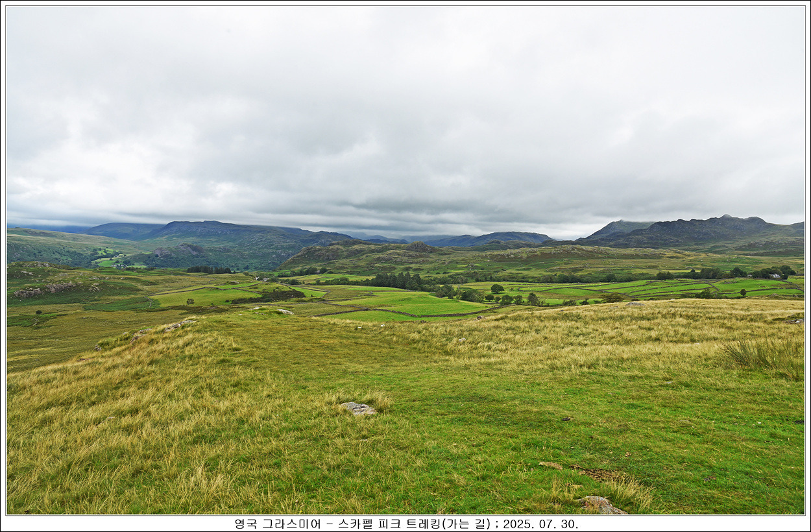Click the flat gray rock in central grass
The width and height of the screenshot is (811, 532).
tap(358, 408)
